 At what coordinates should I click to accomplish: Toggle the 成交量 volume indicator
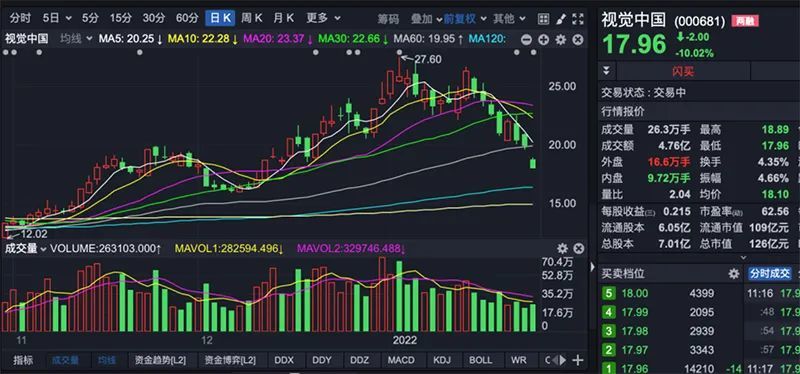(65, 360)
